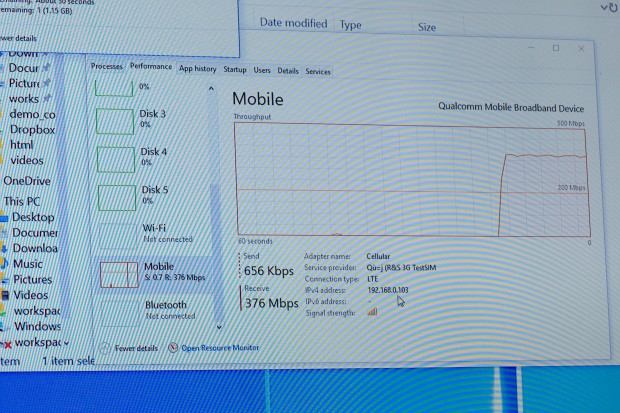This screenshot has width=620, height=413.
Task: Select This PC in Explorer sidebar
Action: 22,201
